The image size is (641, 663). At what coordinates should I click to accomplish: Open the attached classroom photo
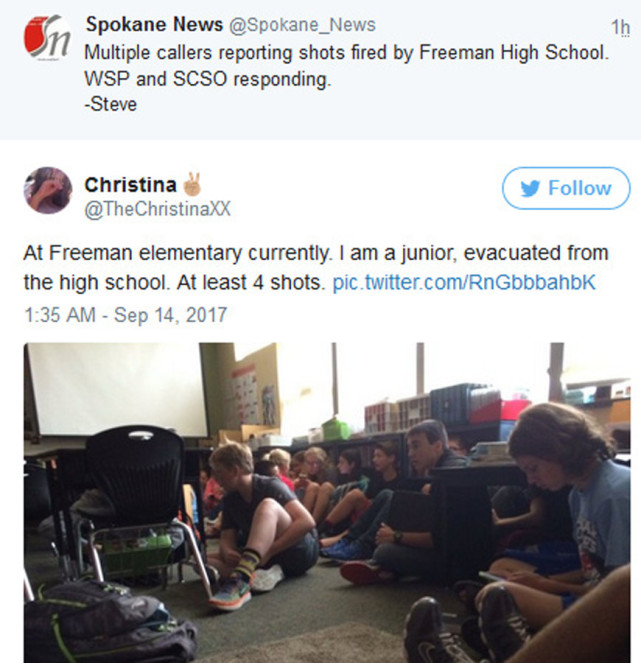tap(327, 503)
